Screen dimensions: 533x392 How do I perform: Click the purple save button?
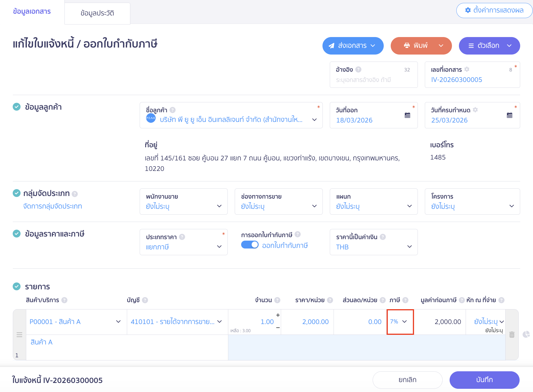click(x=484, y=380)
